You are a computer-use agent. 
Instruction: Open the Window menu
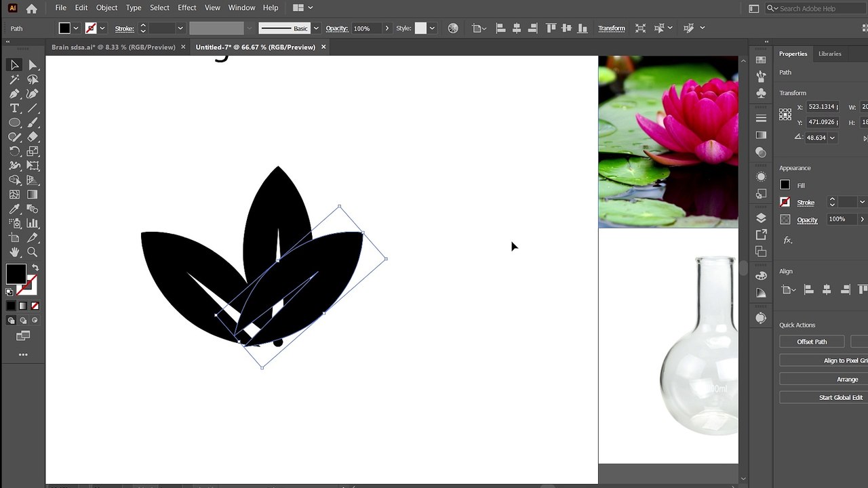point(241,7)
